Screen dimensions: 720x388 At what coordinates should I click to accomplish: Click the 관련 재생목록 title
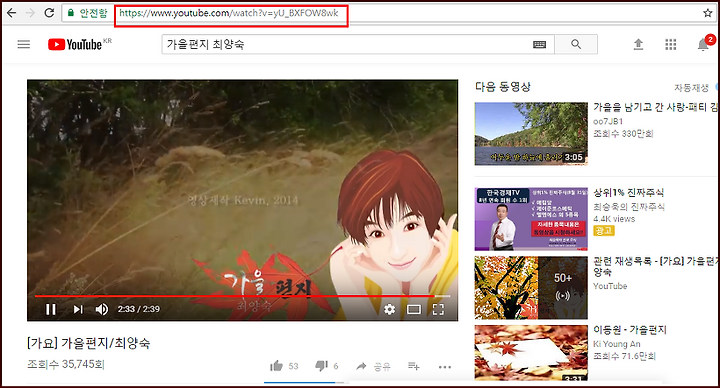pyautogui.click(x=656, y=266)
